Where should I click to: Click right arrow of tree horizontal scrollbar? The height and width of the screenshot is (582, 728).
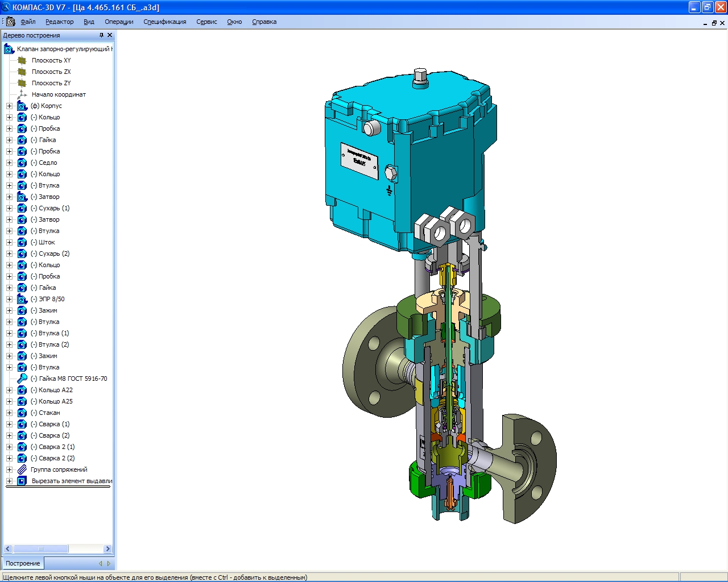pyautogui.click(x=107, y=548)
